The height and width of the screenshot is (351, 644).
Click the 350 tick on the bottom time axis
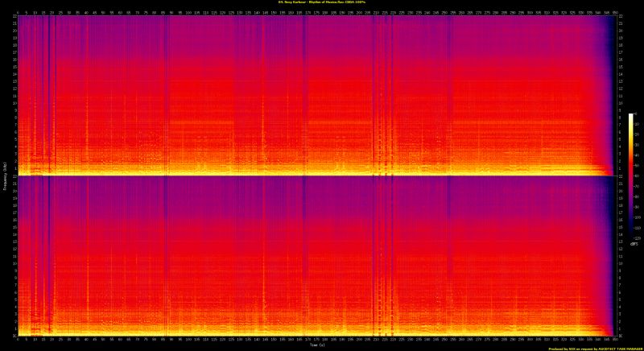pyautogui.click(x=616, y=340)
